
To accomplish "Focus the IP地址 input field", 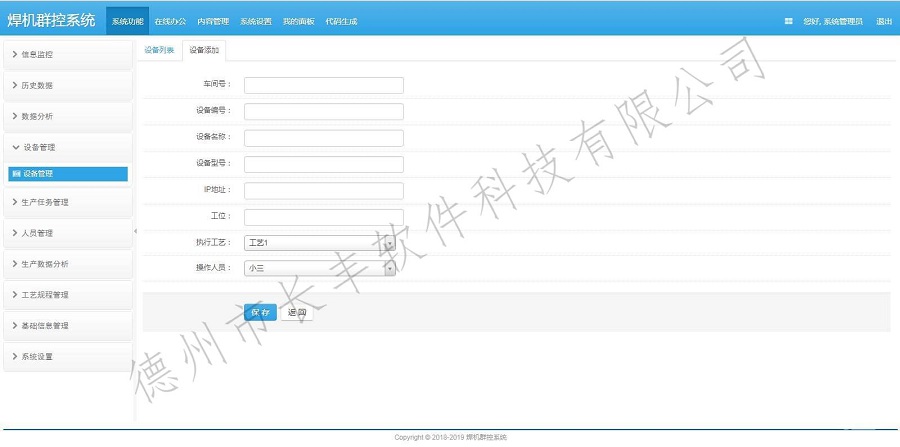I will 323,190.
